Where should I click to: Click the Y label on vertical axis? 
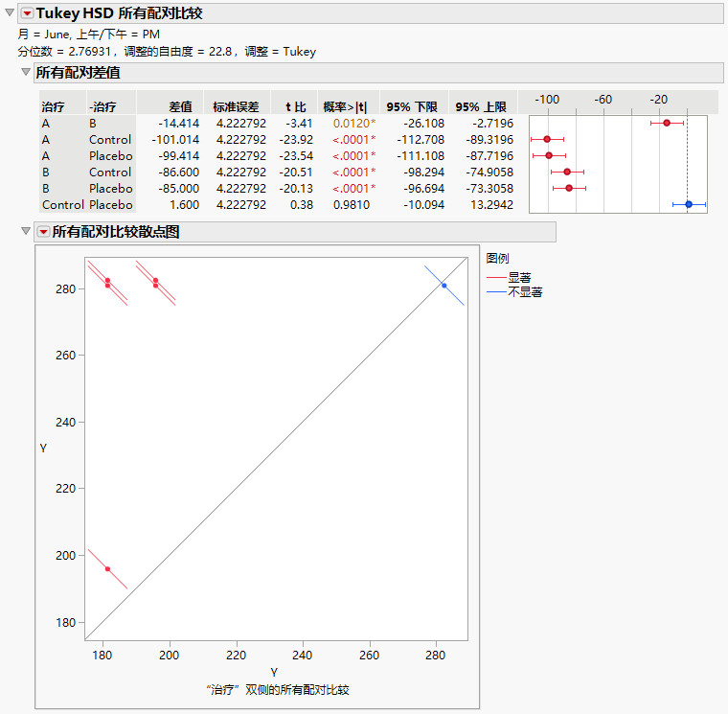coord(43,449)
